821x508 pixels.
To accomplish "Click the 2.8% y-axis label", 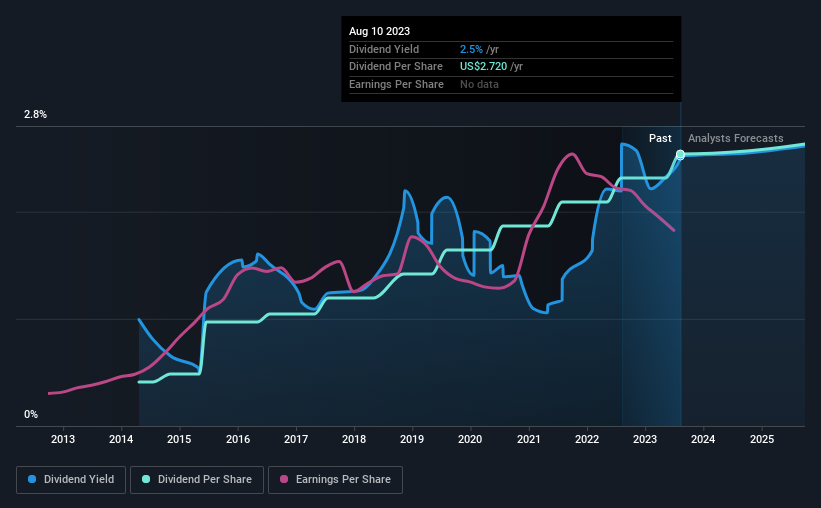I will pyautogui.click(x=35, y=114).
